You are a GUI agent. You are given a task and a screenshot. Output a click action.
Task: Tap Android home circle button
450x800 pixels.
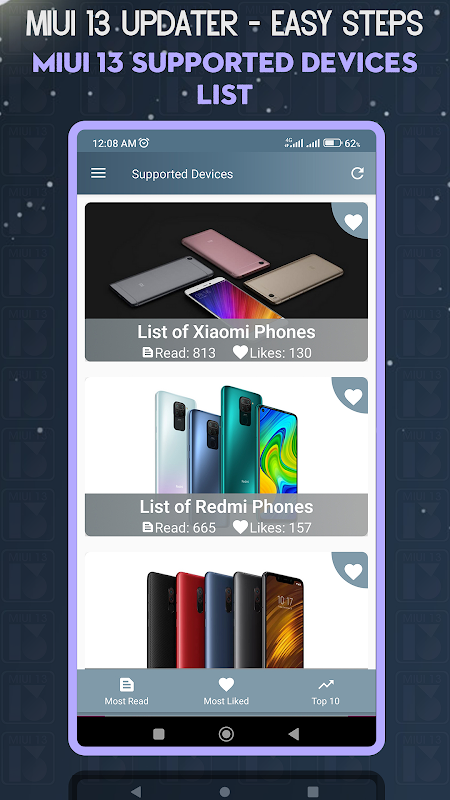[x=226, y=734]
